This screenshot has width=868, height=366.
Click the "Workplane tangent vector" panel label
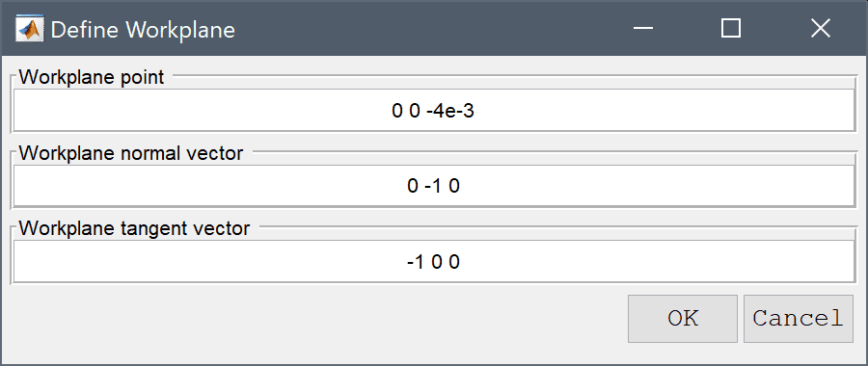pyautogui.click(x=134, y=227)
